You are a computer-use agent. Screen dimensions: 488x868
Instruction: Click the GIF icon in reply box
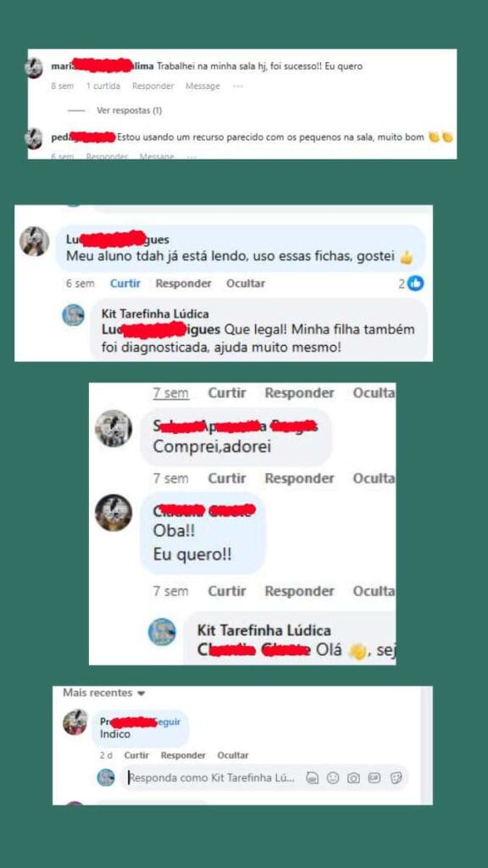374,778
